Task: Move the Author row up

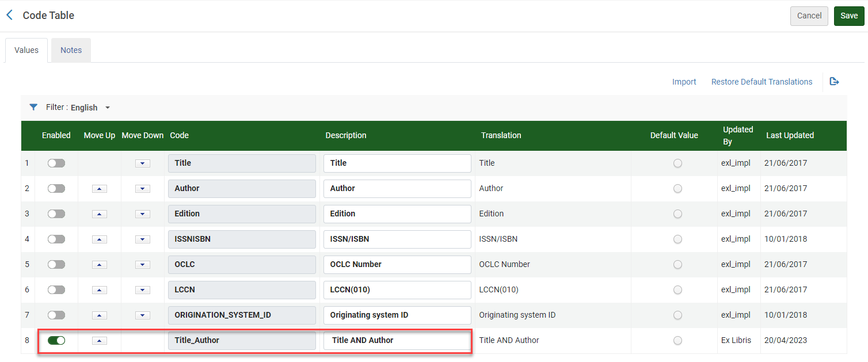Action: (x=100, y=189)
